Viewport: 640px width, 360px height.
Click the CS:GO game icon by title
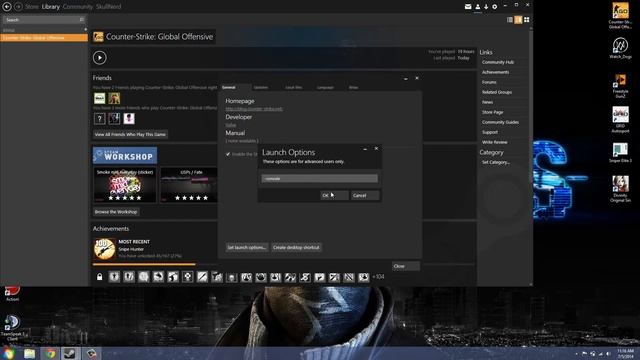(x=98, y=37)
